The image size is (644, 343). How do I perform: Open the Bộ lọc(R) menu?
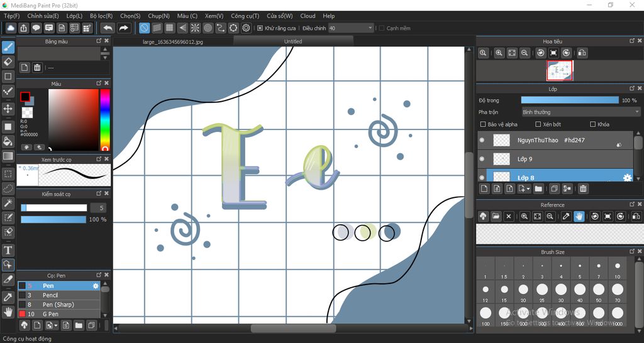point(101,16)
